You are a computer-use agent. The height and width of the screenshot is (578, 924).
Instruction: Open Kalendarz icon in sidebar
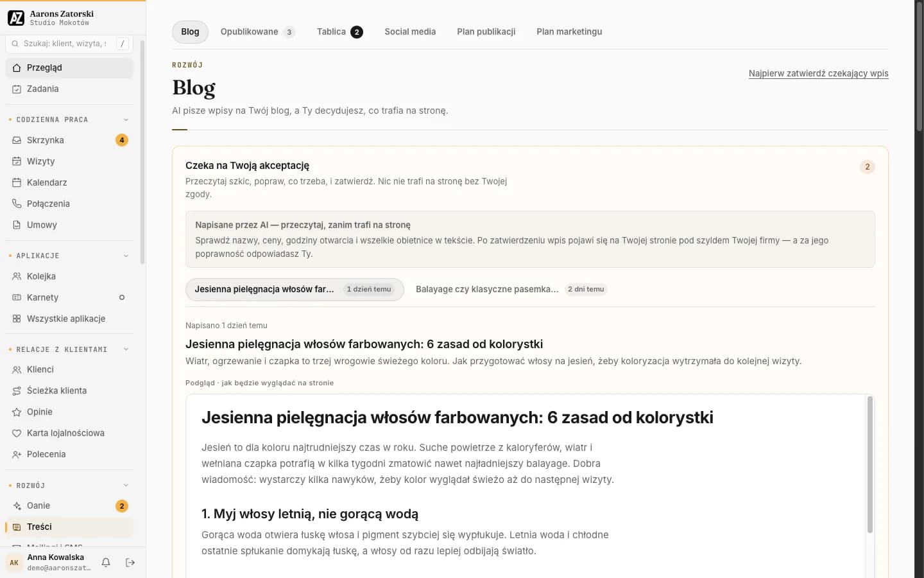[17, 182]
